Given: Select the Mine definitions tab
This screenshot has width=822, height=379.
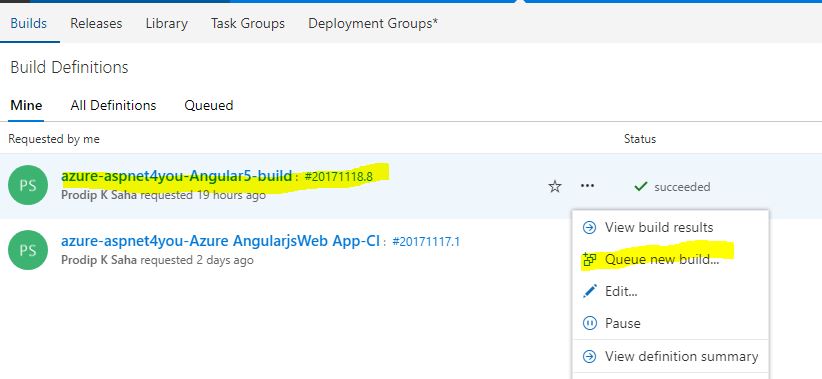Looking at the screenshot, I should 26,105.
